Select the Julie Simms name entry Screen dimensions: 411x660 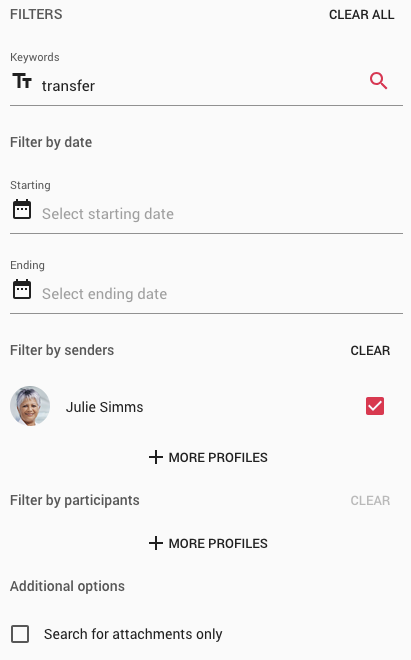point(104,407)
